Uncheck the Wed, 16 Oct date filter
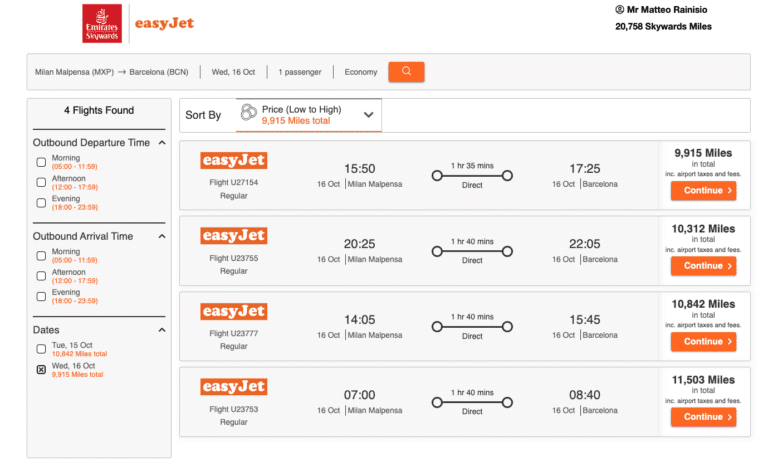Screen dimensions: 768x461 (x=41, y=369)
